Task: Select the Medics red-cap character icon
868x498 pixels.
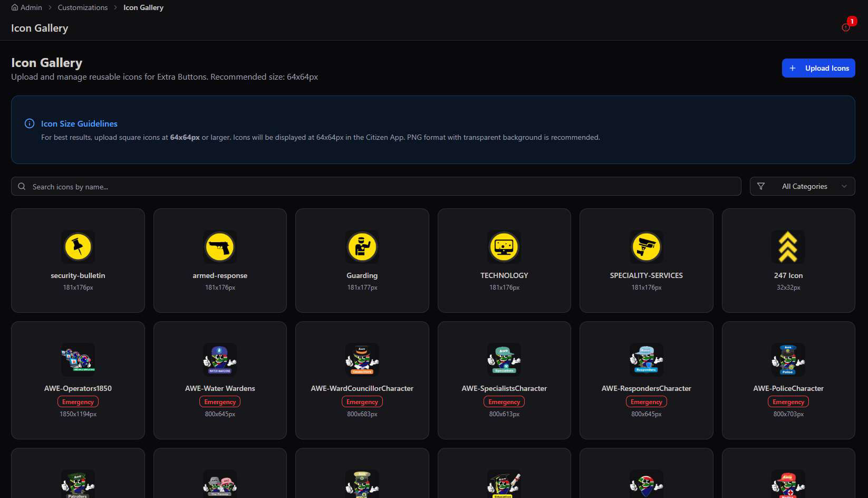Action: click(x=788, y=484)
